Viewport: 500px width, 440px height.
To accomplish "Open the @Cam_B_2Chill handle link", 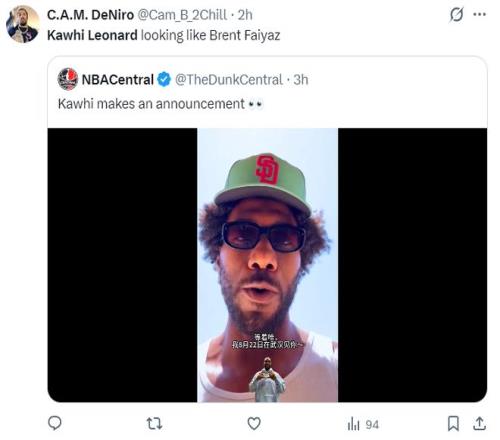I will tap(182, 15).
